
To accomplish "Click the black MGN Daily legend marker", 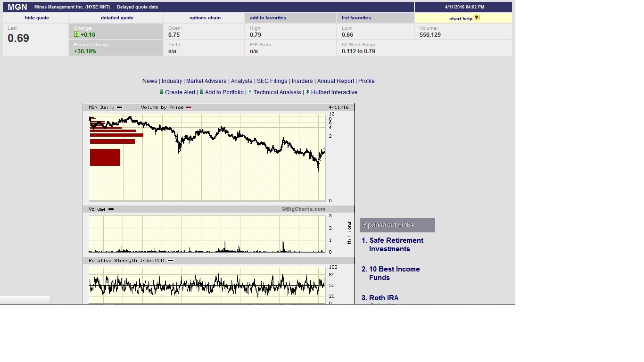I will (x=119, y=107).
